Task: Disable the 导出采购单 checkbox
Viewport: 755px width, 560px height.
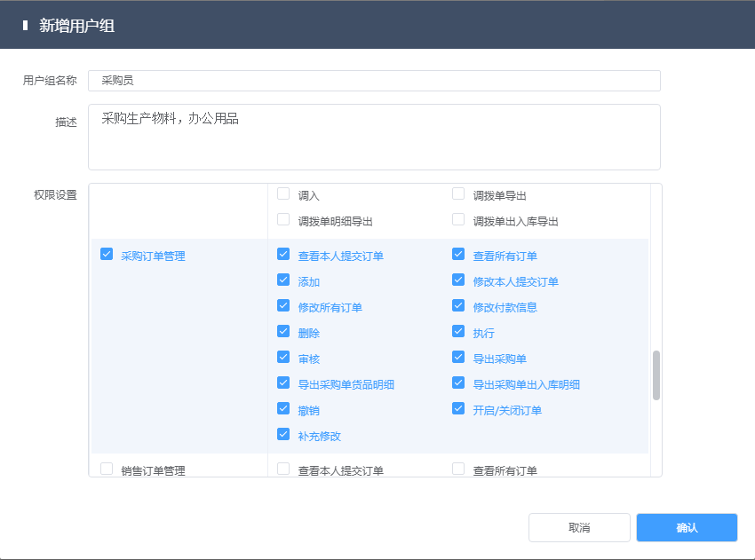Action: pos(458,357)
